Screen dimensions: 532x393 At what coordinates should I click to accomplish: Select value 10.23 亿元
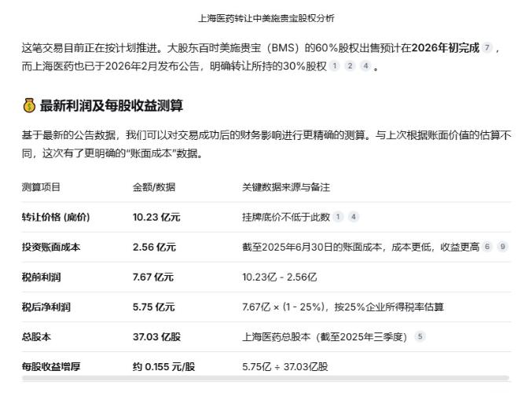(156, 217)
